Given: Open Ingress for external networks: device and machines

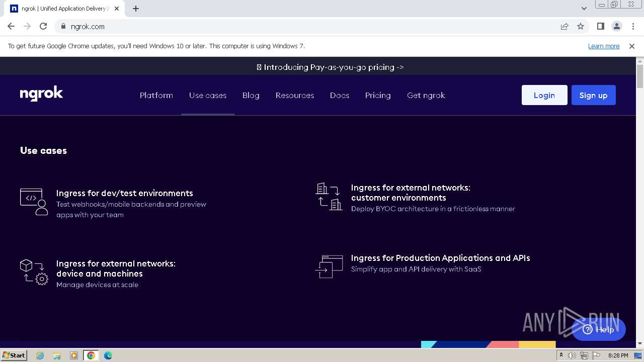Looking at the screenshot, I should coord(116,268).
